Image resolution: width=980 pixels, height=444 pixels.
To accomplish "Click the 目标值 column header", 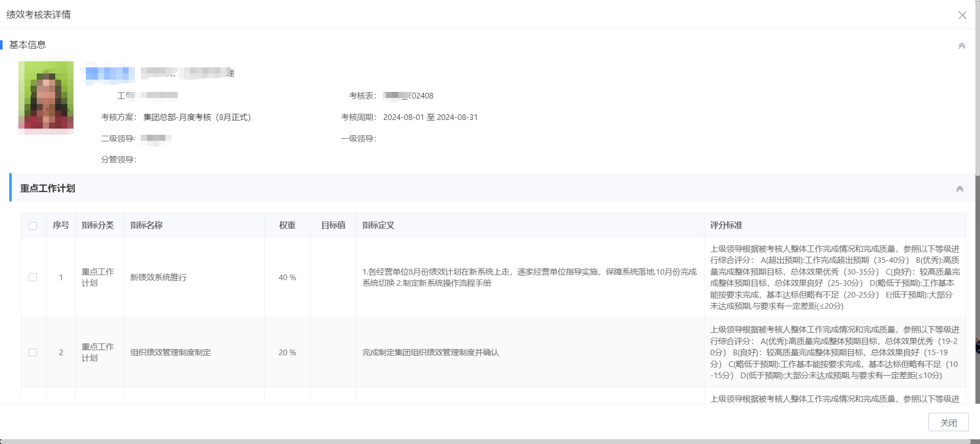I will pyautogui.click(x=333, y=225).
